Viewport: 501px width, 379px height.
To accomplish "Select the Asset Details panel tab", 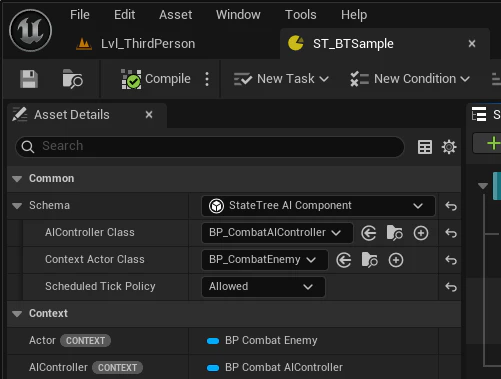I will 71,115.
